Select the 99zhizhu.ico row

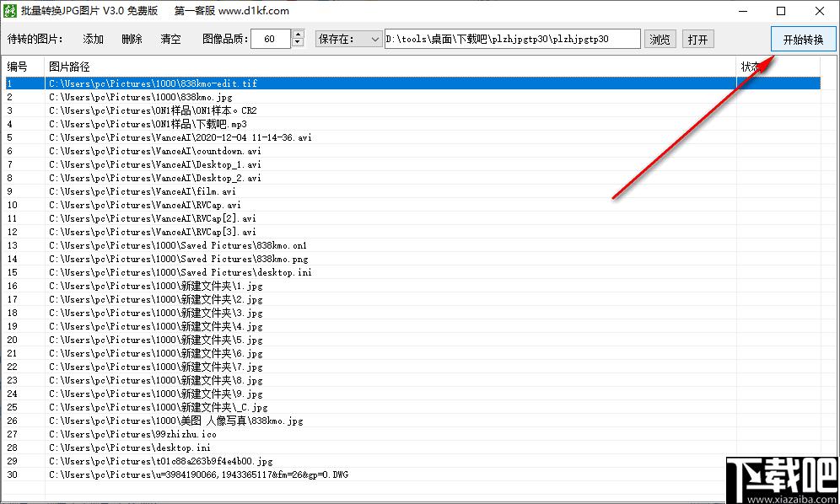[132, 434]
